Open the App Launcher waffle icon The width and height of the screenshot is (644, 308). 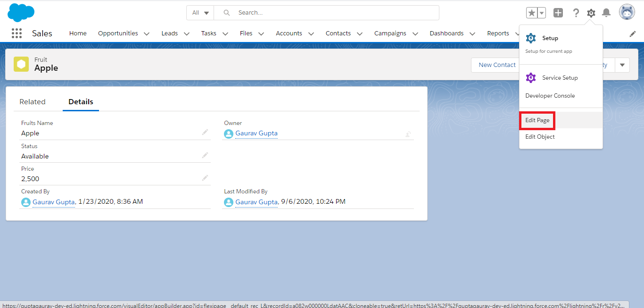click(x=17, y=33)
